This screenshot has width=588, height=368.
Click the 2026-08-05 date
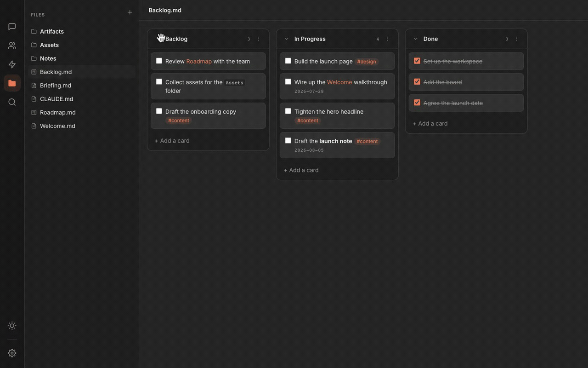309,150
